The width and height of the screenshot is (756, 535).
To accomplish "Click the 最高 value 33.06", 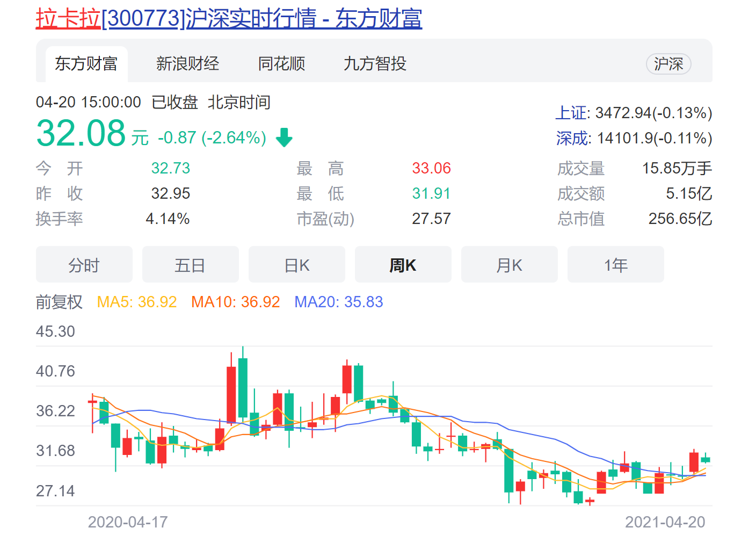I will coord(432,168).
